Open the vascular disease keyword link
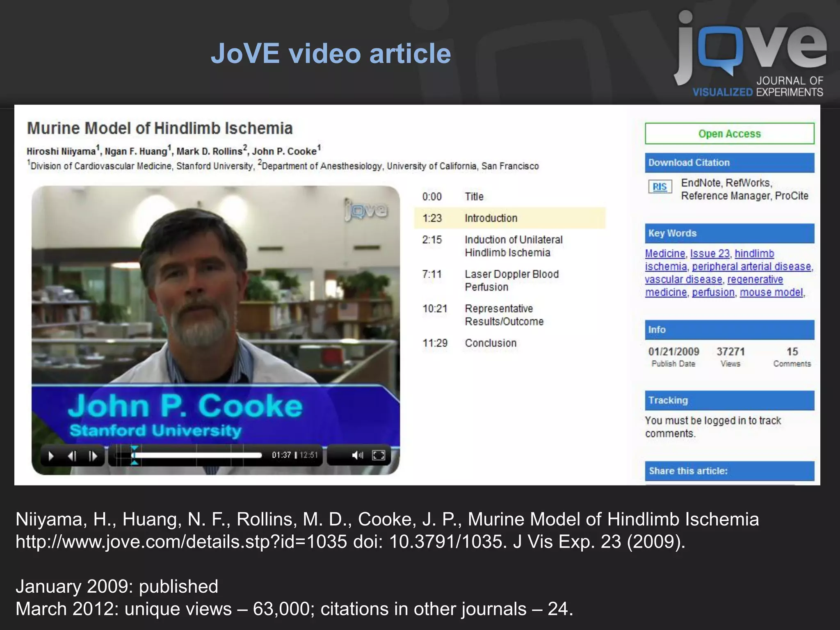The width and height of the screenshot is (840, 630). [x=683, y=279]
